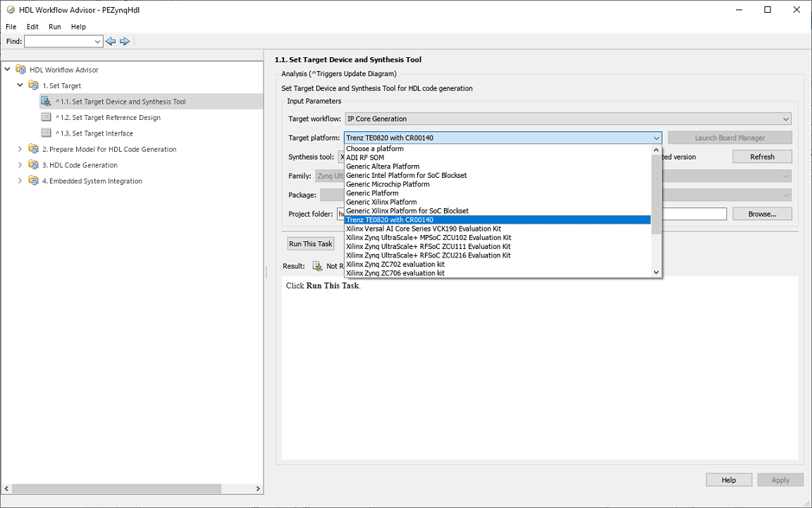Click the 2. Prepare Model folder icon

[34, 149]
